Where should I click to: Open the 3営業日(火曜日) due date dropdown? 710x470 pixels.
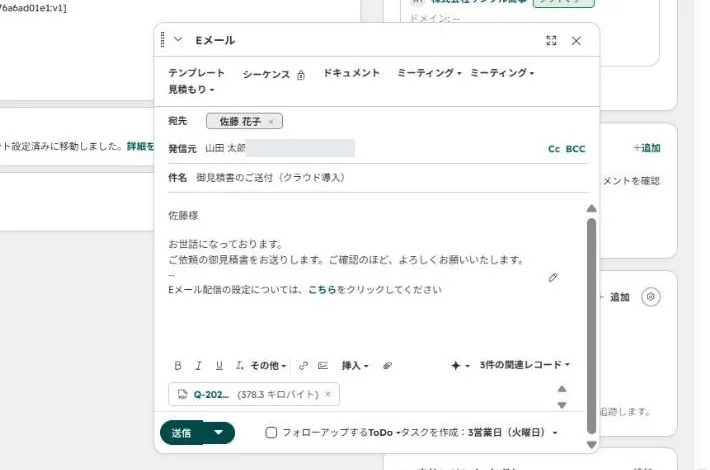(x=513, y=432)
